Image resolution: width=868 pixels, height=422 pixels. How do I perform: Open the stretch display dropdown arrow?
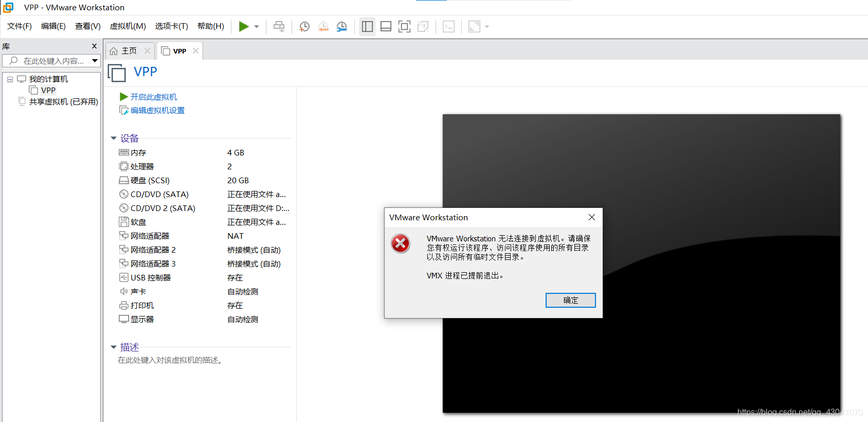[487, 27]
